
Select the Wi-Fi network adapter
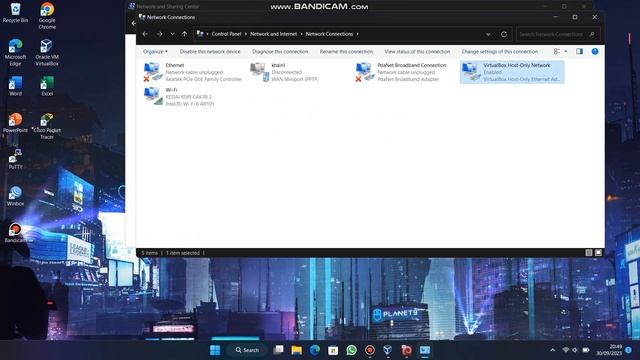(179, 97)
